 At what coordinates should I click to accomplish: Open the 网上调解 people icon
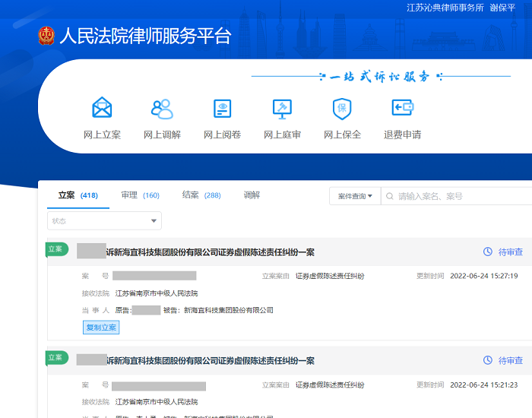tap(162, 109)
